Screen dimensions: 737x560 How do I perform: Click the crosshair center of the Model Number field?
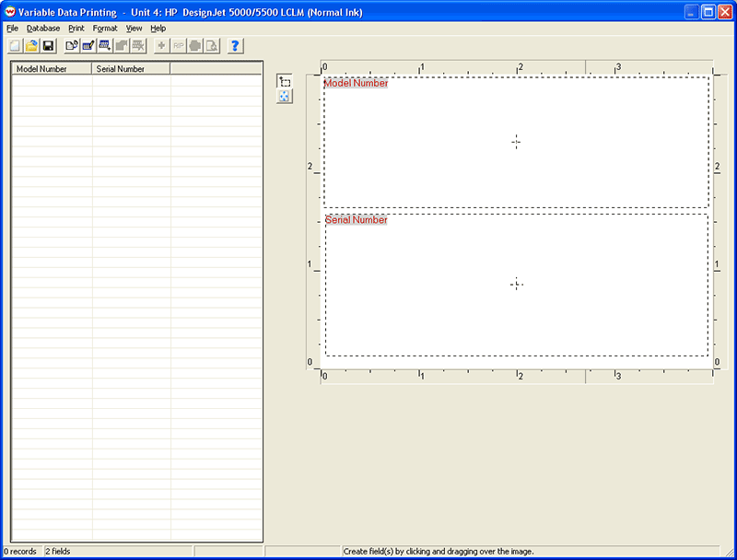[516, 142]
